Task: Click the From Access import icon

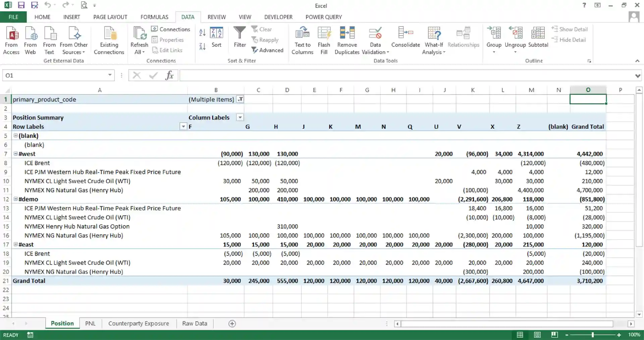Action: [11, 40]
